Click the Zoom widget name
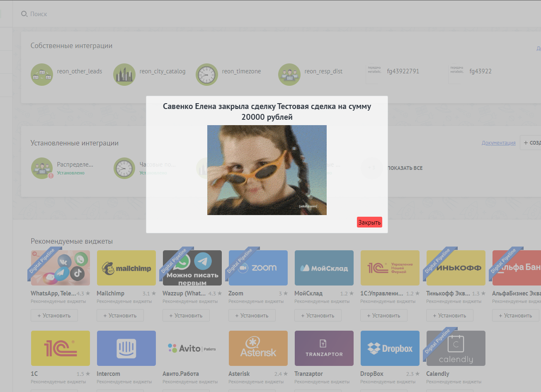The height and width of the screenshot is (392, 541). click(x=236, y=293)
